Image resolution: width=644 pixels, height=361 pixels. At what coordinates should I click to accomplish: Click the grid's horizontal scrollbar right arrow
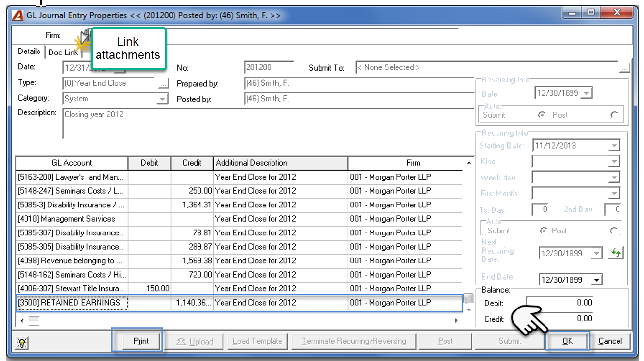pyautogui.click(x=457, y=321)
